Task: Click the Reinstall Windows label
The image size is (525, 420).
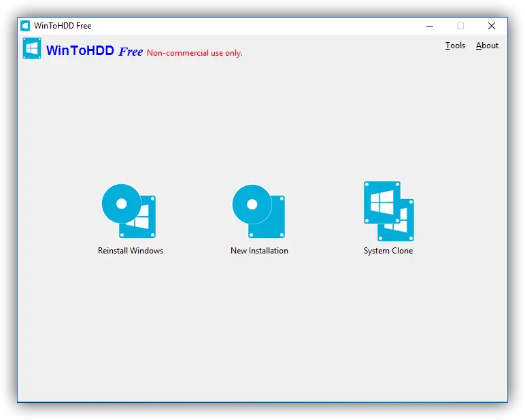Action: (x=131, y=251)
